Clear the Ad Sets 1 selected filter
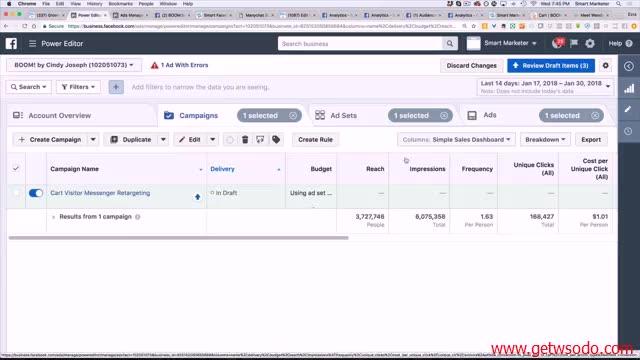 444,116
